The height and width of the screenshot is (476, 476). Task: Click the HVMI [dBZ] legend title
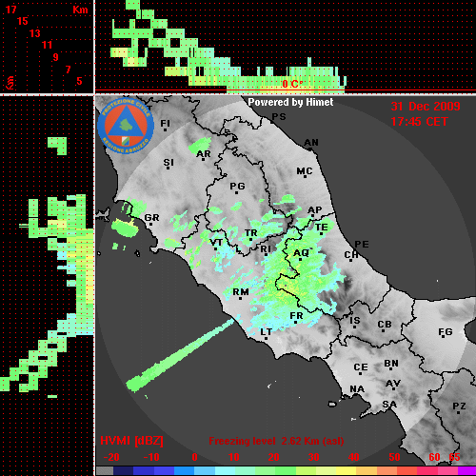click(x=131, y=441)
